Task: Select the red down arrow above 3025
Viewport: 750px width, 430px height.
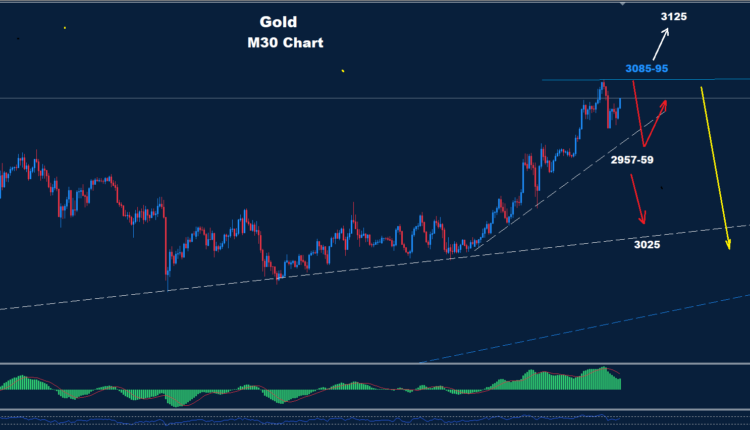Action: coord(638,200)
